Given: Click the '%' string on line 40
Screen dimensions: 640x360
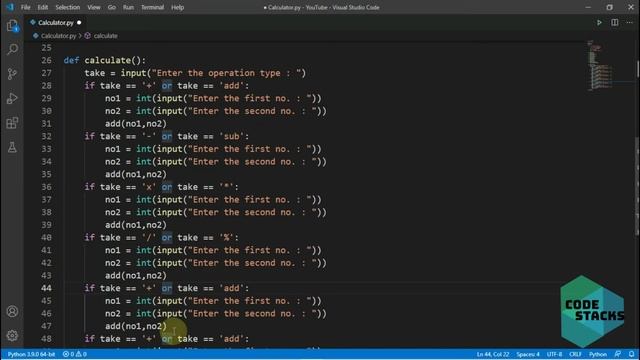Looking at the screenshot, I should click(x=226, y=238).
